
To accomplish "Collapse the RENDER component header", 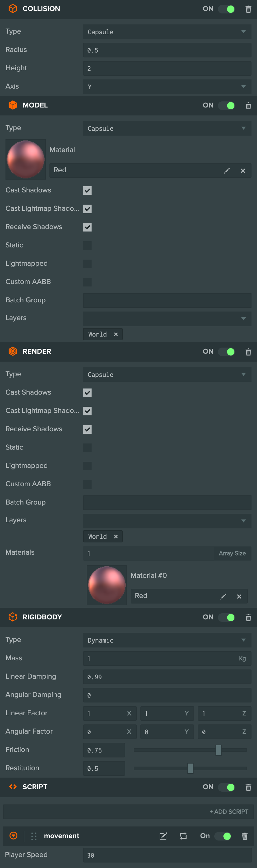I will pyautogui.click(x=37, y=352).
